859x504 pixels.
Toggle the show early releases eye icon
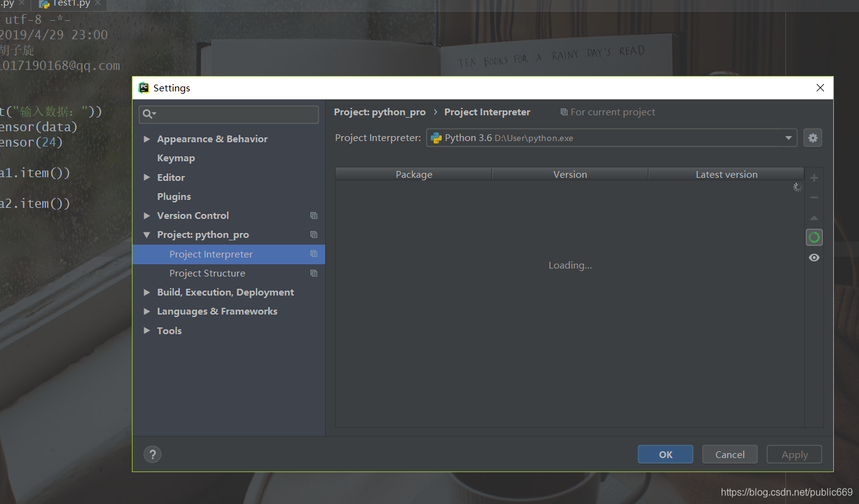[814, 258]
